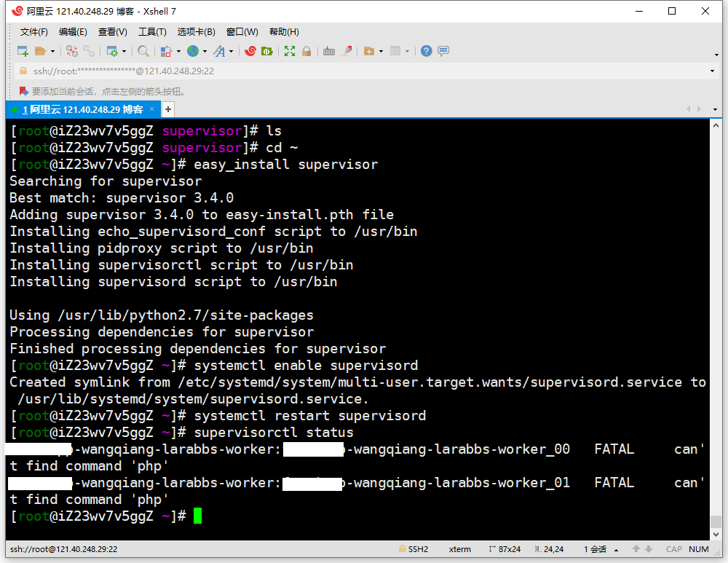
Task: Click the New Session toolbar icon
Action: (x=23, y=51)
